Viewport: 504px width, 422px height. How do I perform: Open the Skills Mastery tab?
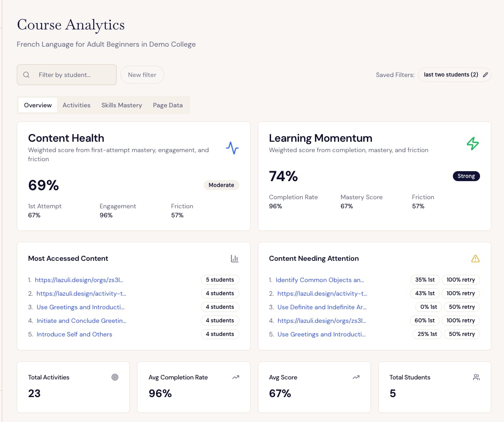(122, 105)
